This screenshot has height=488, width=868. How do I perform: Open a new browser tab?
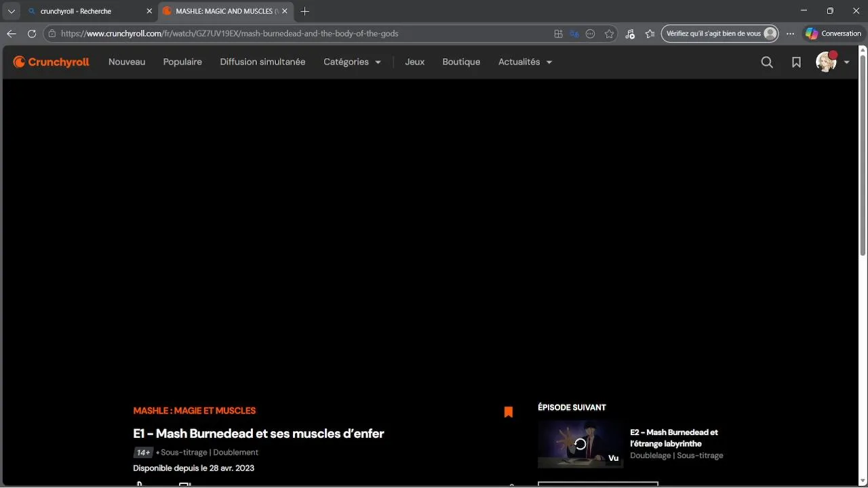pos(305,11)
